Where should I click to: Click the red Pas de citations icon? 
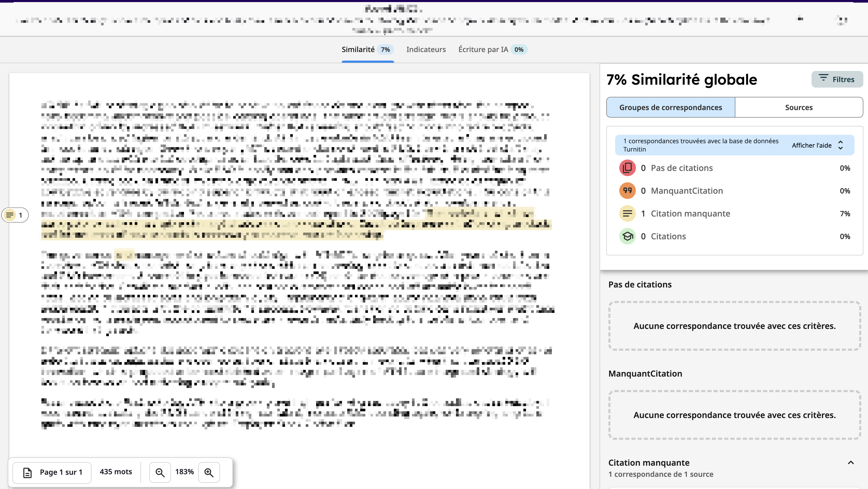[627, 168]
